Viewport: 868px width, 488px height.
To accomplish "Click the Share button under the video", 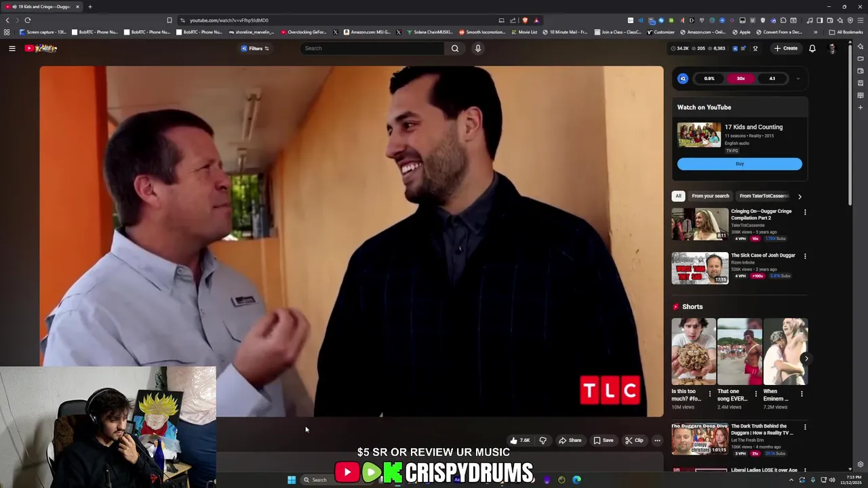I will 570,441.
